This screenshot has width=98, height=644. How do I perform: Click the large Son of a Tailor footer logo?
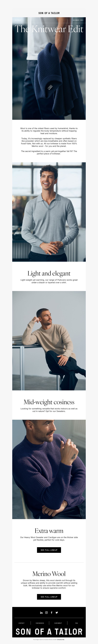[x=49, y=632]
